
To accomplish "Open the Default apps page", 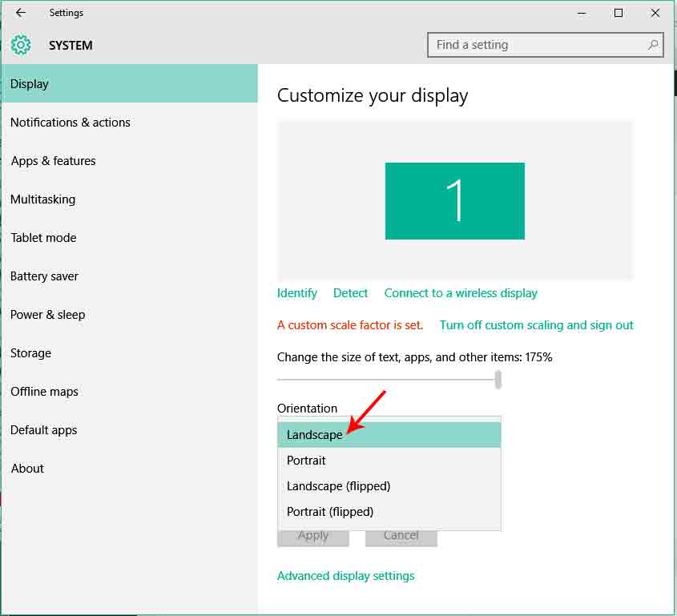I will 43,429.
